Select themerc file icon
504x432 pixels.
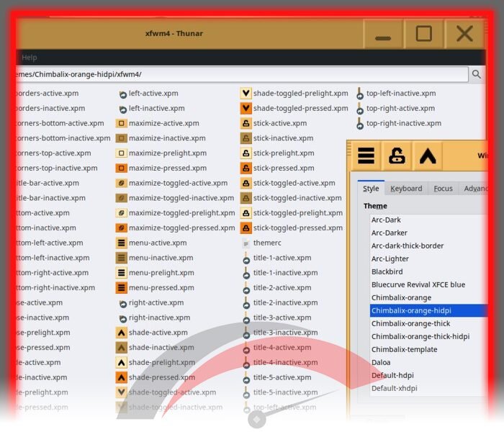coord(246,243)
